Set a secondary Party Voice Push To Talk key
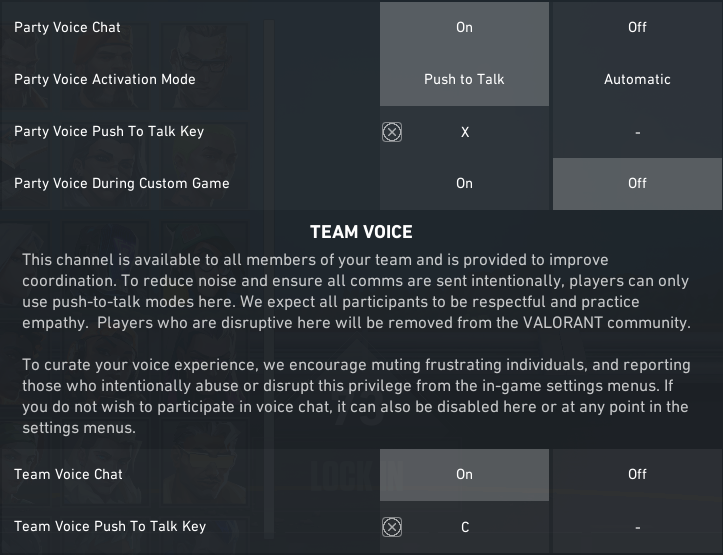Image resolution: width=723 pixels, height=555 pixels. click(637, 132)
